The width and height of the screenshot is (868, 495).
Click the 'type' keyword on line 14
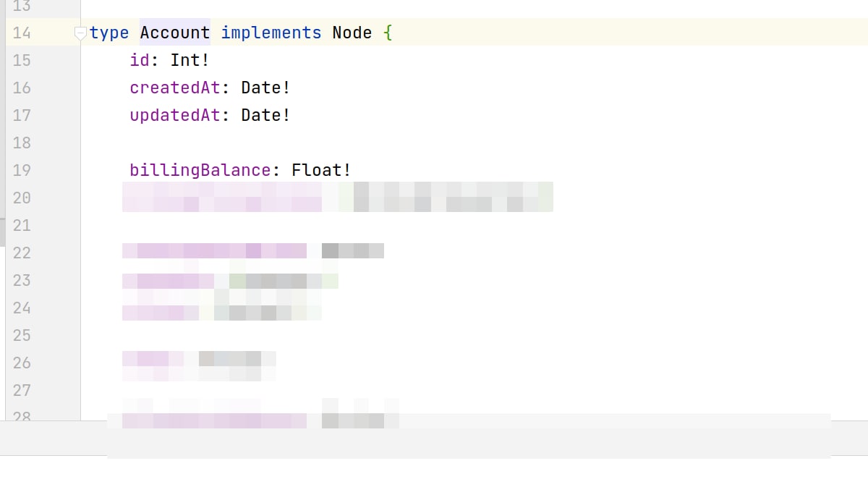click(x=109, y=33)
